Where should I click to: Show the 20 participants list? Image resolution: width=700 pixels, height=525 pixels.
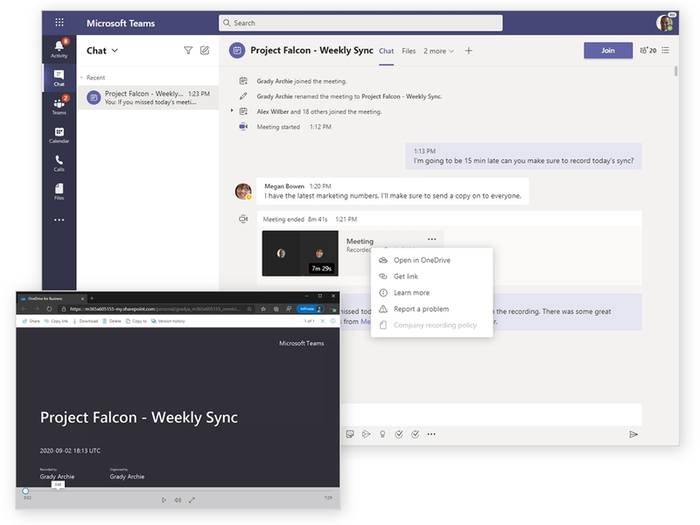[648, 50]
